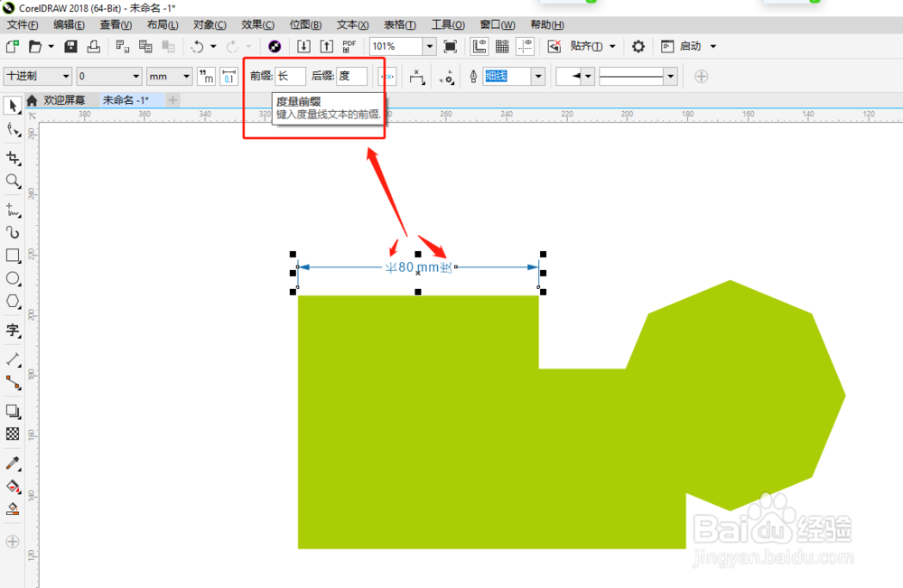Image resolution: width=903 pixels, height=588 pixels.
Task: Click the Search content round icon
Action: tap(275, 47)
